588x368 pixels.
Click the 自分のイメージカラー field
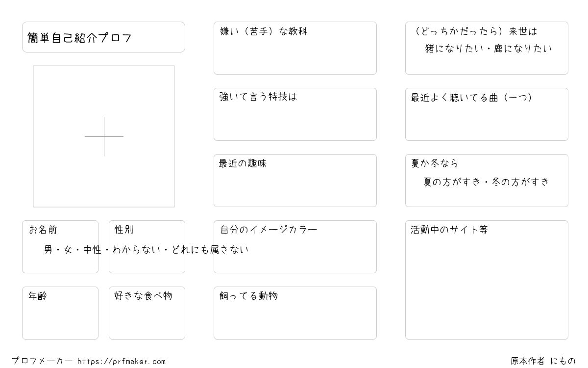pos(295,247)
